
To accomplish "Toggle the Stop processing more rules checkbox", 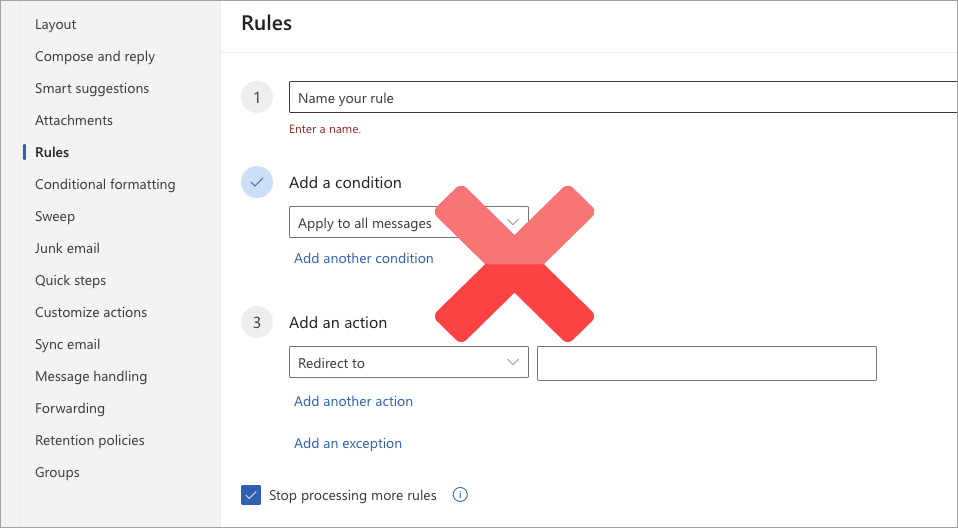I will coord(251,495).
